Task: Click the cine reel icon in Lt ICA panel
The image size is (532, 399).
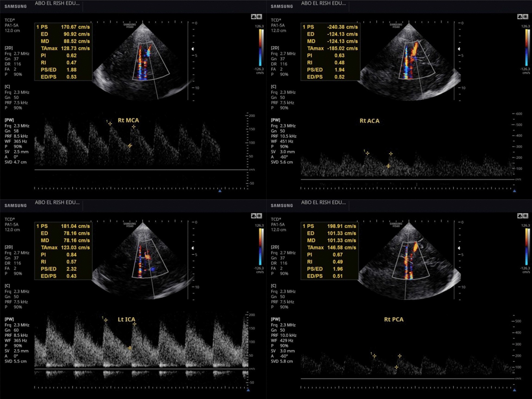Action: pyautogui.click(x=260, y=216)
